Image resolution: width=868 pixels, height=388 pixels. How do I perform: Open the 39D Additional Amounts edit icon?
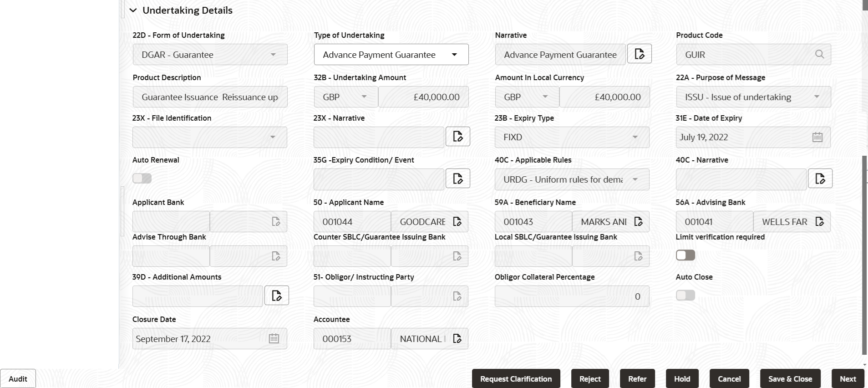276,296
